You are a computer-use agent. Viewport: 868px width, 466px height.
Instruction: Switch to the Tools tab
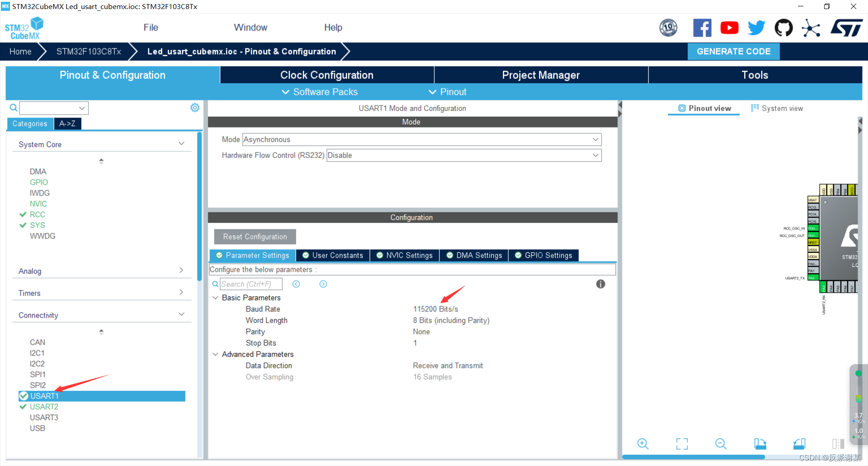tap(755, 75)
